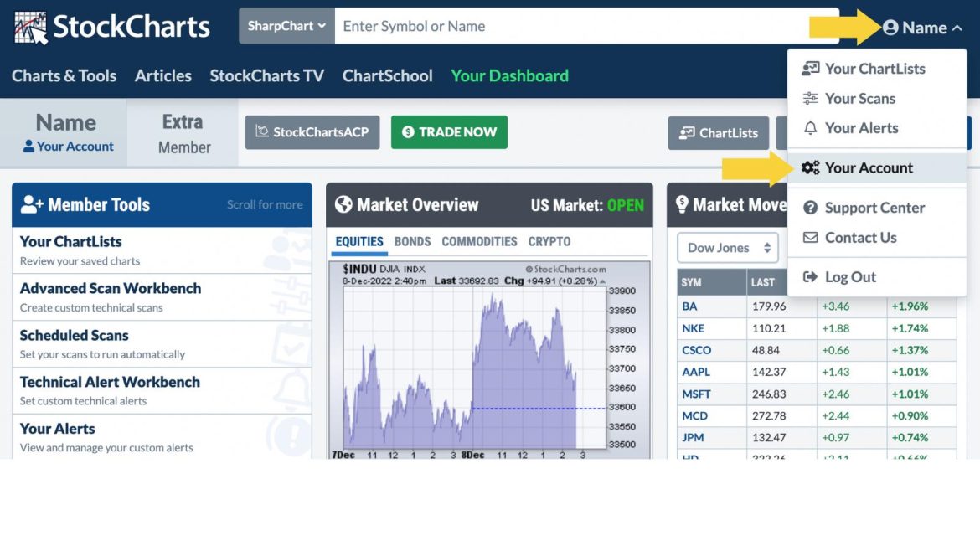Open the SharpChart chart type dropdown
This screenshot has width=980, height=551.
[x=286, y=26]
